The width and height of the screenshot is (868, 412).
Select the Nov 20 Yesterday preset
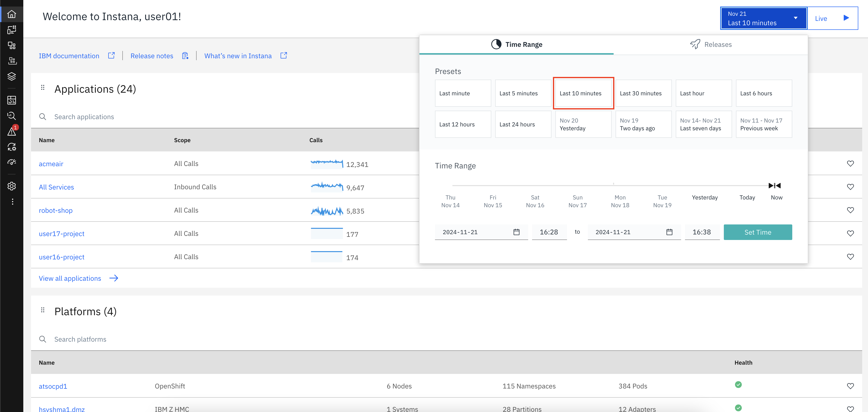click(583, 124)
